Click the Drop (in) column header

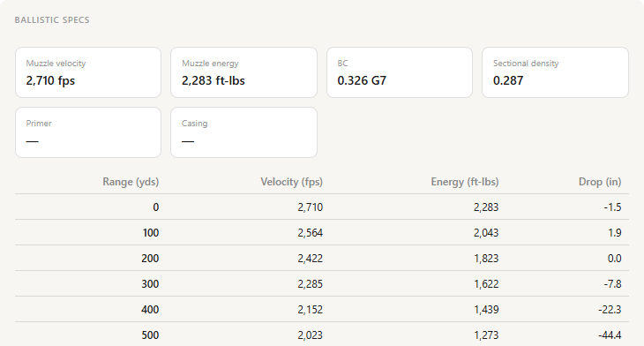coord(600,182)
